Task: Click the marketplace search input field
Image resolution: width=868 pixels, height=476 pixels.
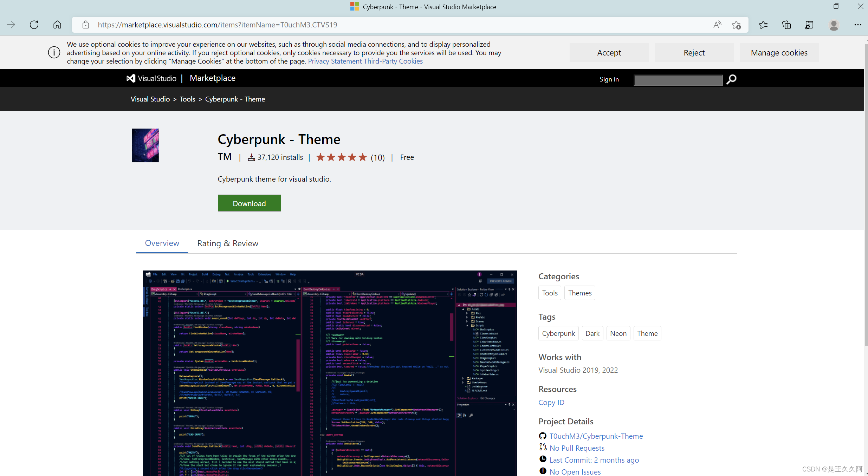Action: (678, 80)
